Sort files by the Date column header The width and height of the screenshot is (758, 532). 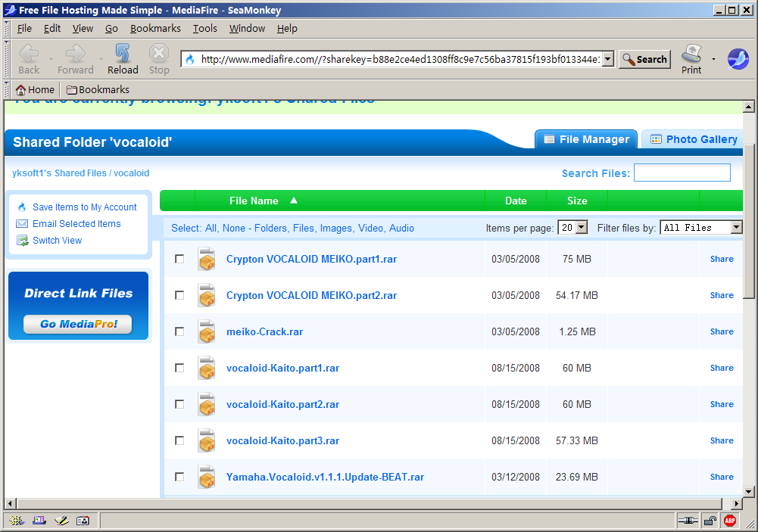[516, 201]
